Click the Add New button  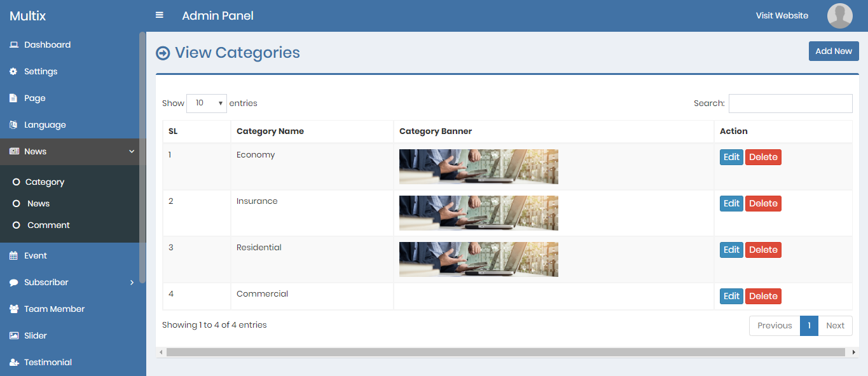tap(833, 51)
